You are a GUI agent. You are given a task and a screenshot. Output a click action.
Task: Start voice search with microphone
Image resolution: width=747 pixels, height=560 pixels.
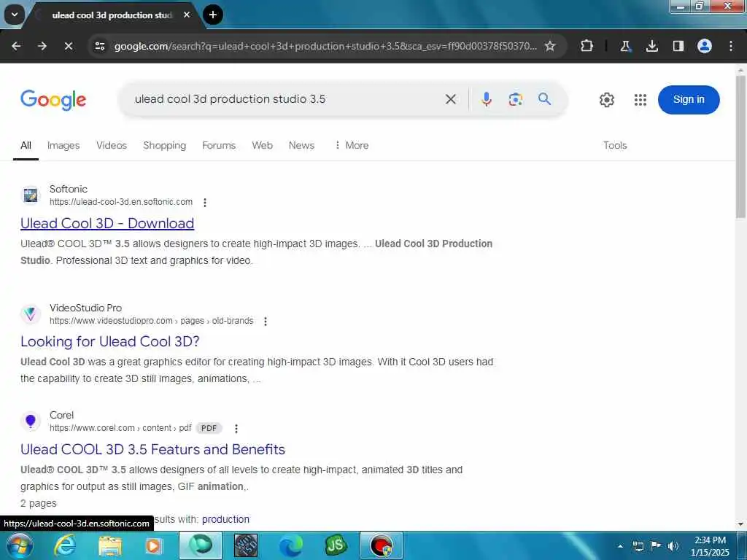[x=487, y=99]
